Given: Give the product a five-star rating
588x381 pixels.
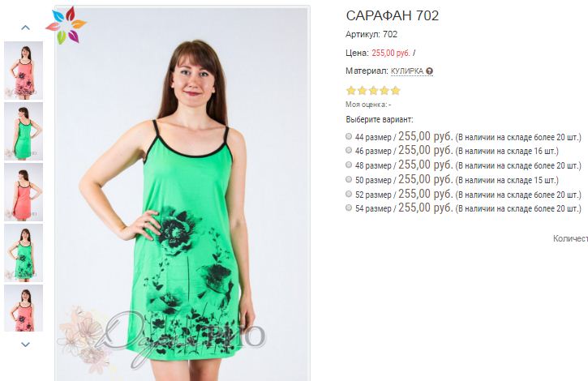Looking at the screenshot, I should pos(395,91).
